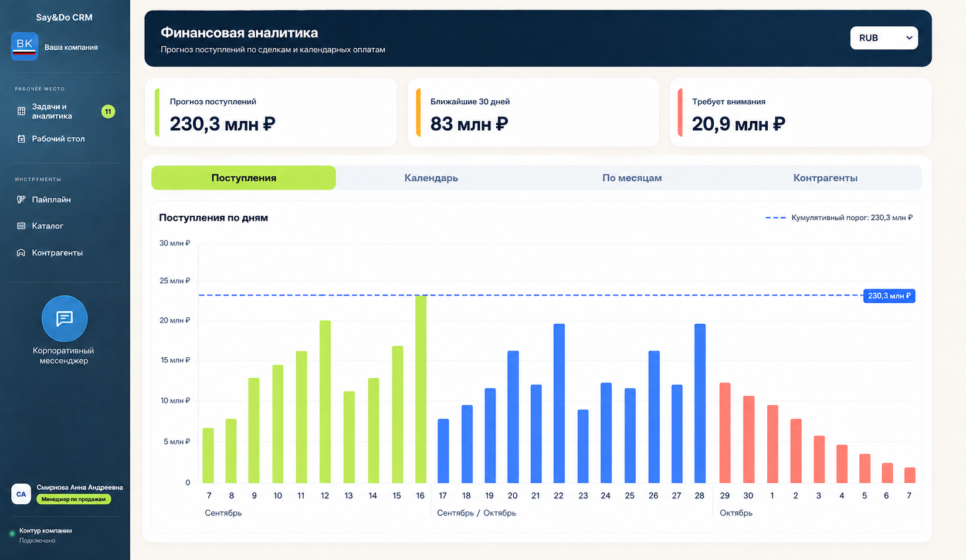Viewport: 966px width, 560px height.
Task: Click the BK company logo
Action: coord(25,46)
